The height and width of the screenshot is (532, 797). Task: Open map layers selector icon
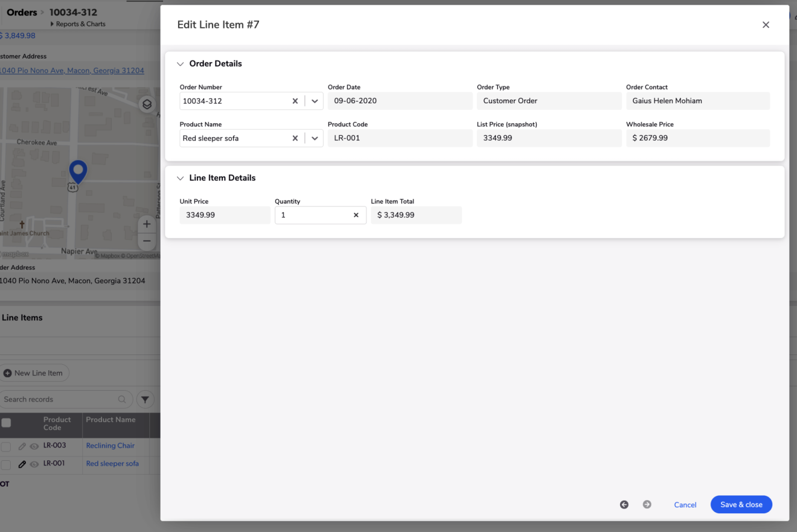click(147, 104)
